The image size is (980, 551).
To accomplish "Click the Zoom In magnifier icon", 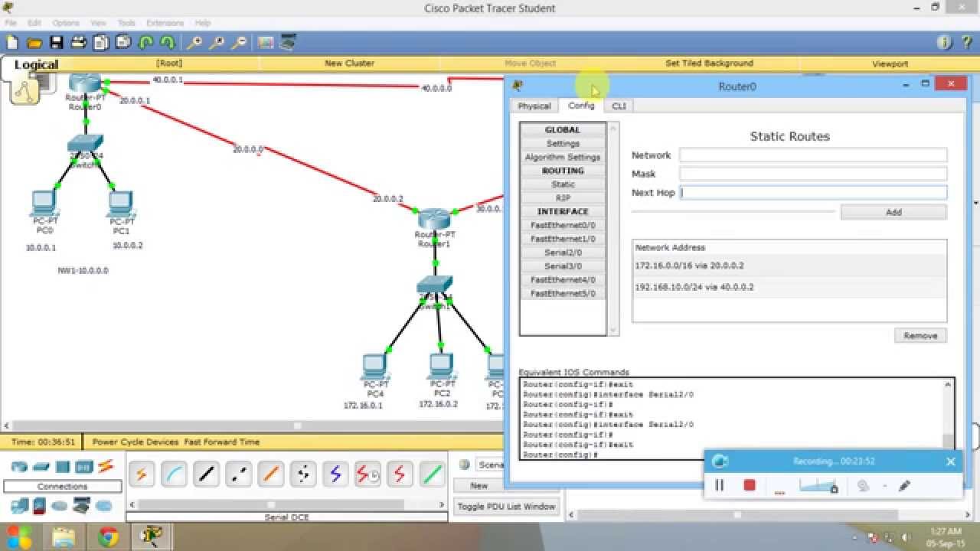I will click(x=196, y=42).
